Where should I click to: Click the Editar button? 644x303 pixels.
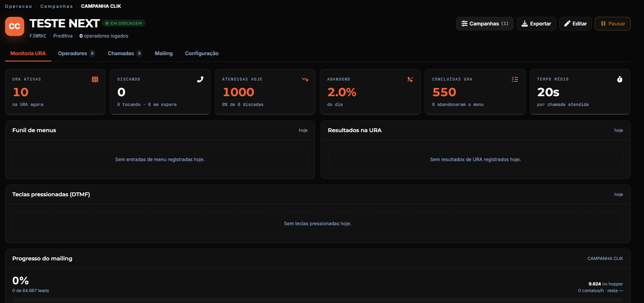[x=576, y=23]
